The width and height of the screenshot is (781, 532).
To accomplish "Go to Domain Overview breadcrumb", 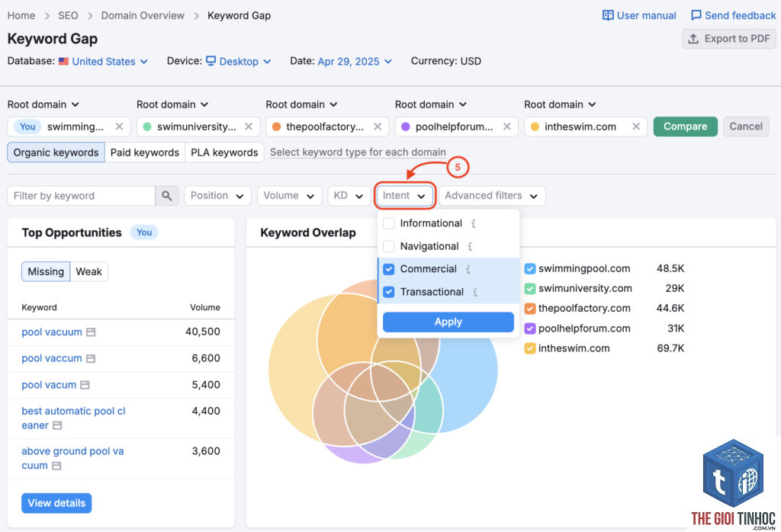I will point(143,15).
